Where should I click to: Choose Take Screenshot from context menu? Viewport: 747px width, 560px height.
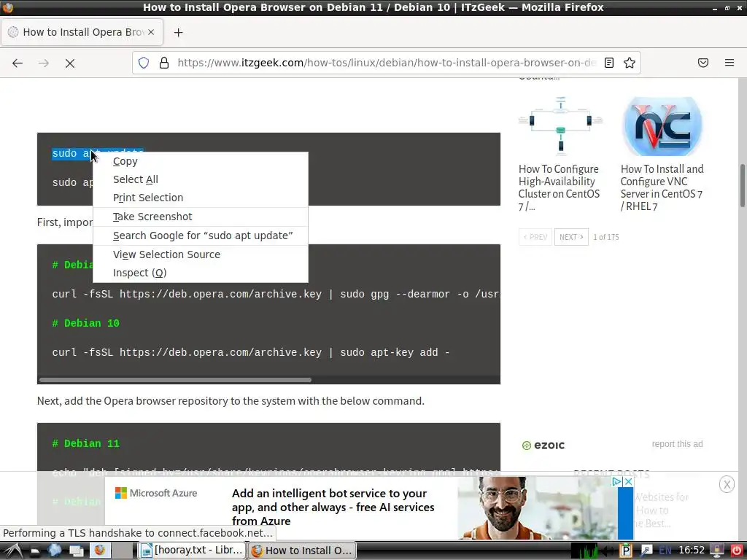200,217
